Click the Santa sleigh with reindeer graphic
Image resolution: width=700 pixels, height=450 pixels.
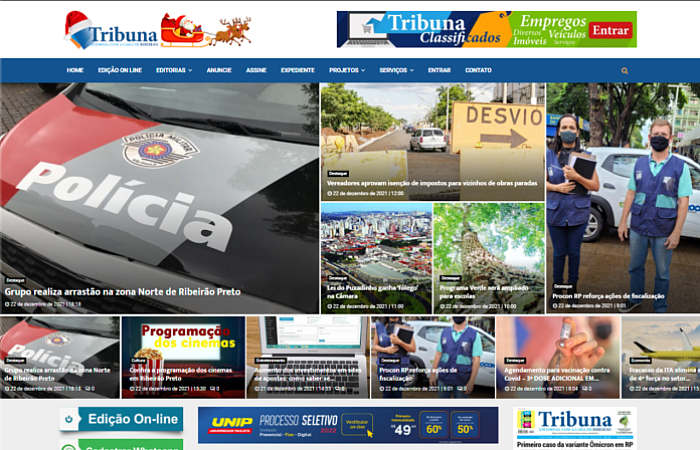[x=205, y=30]
